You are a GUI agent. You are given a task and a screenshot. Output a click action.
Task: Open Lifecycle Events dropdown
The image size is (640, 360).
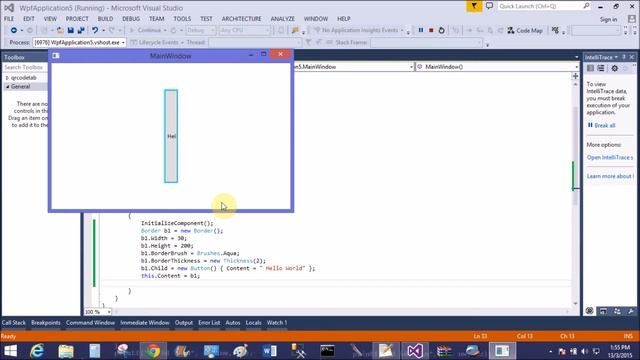pos(182,42)
